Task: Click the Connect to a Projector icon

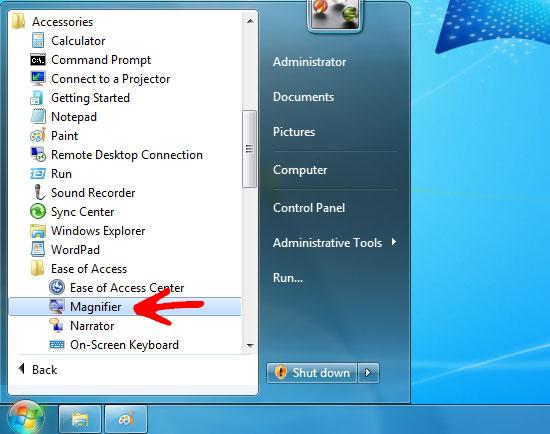Action: click(x=38, y=79)
